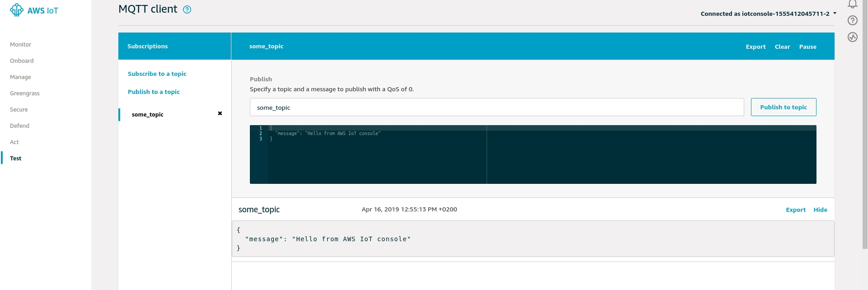The height and width of the screenshot is (290, 868).
Task: Open the Greengrass section
Action: pyautogui.click(x=25, y=94)
